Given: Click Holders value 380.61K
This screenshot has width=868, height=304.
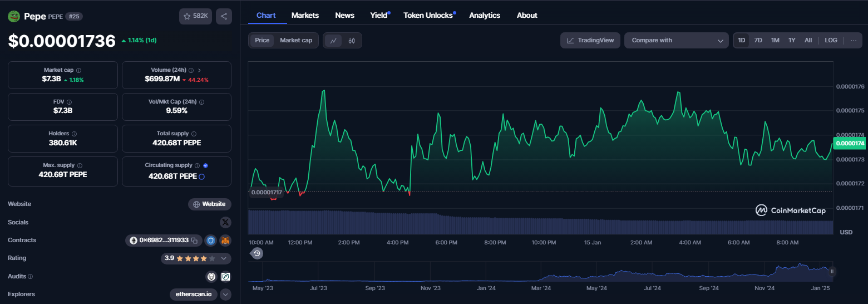Looking at the screenshot, I should [62, 143].
